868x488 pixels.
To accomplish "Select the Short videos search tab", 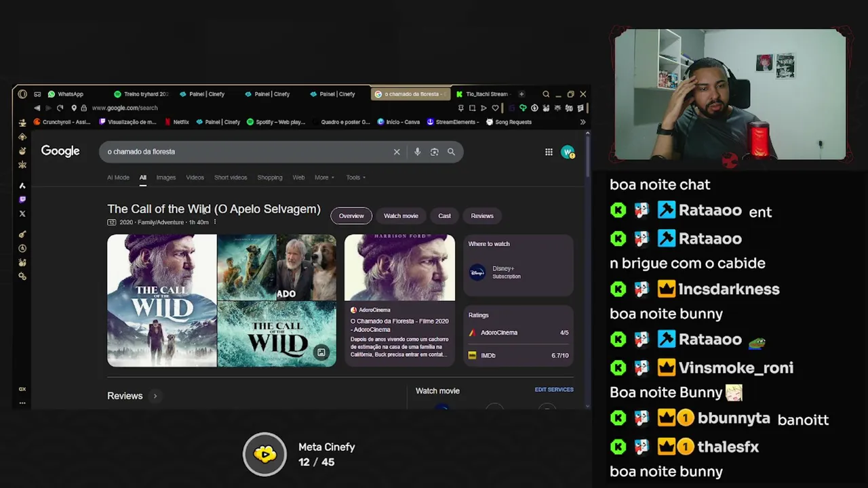I will coord(231,178).
